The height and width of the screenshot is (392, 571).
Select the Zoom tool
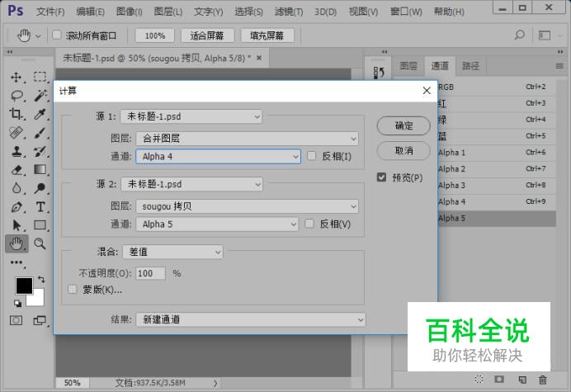40,243
